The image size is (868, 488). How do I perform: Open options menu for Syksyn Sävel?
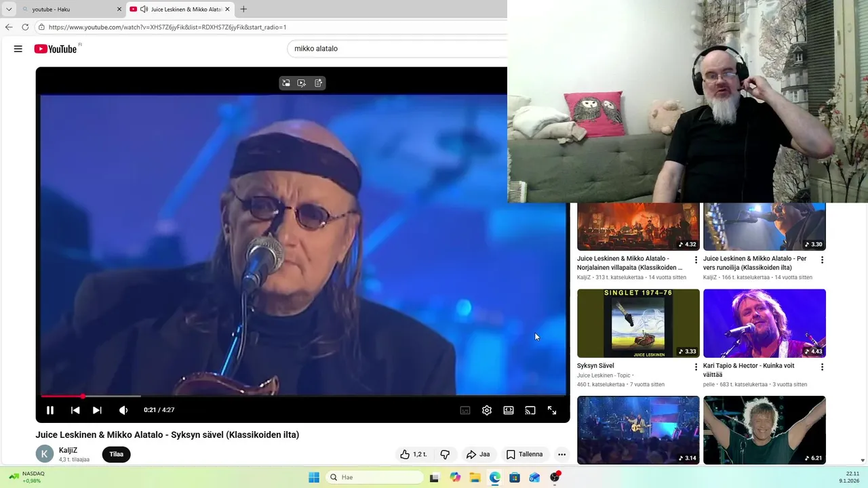[696, 367]
